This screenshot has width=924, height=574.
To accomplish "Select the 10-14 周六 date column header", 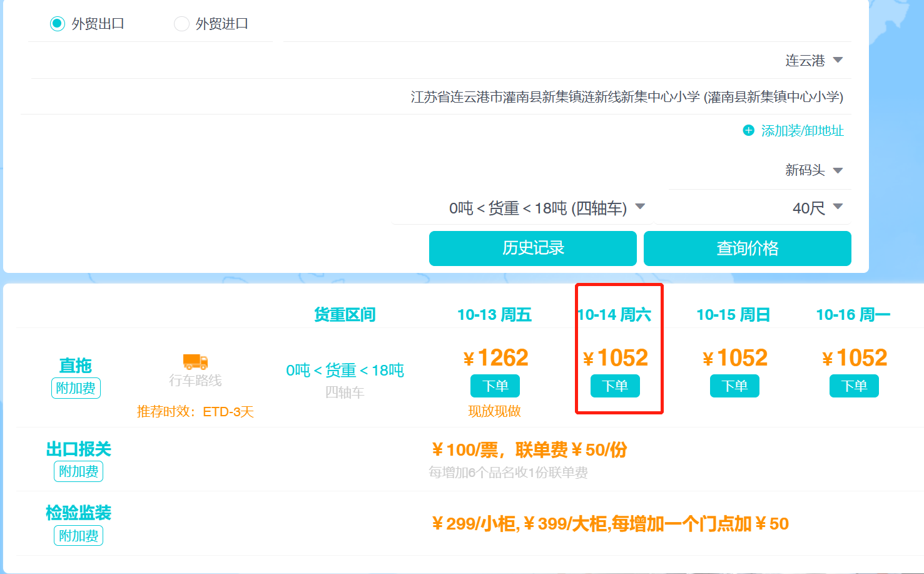I will [x=614, y=314].
